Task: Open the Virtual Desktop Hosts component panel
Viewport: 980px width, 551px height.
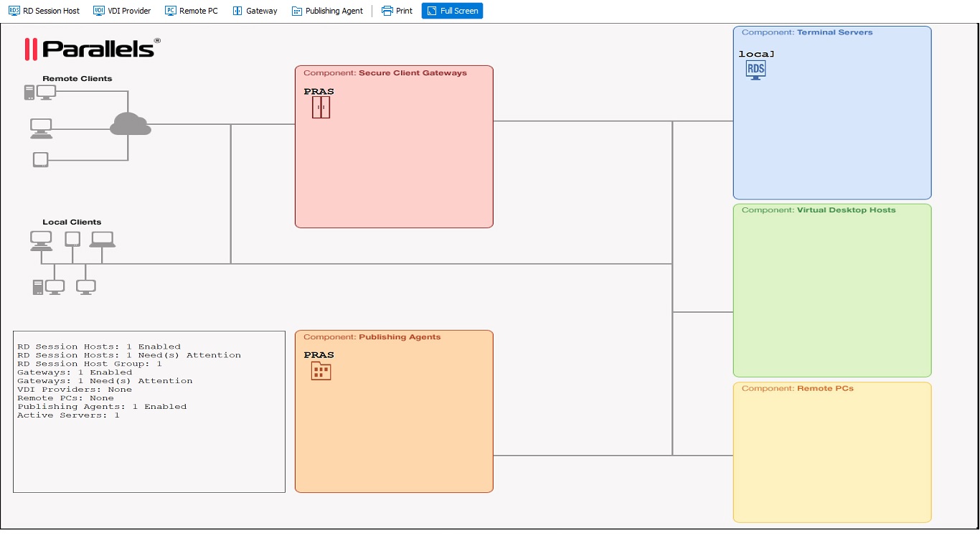Action: pyautogui.click(x=831, y=290)
